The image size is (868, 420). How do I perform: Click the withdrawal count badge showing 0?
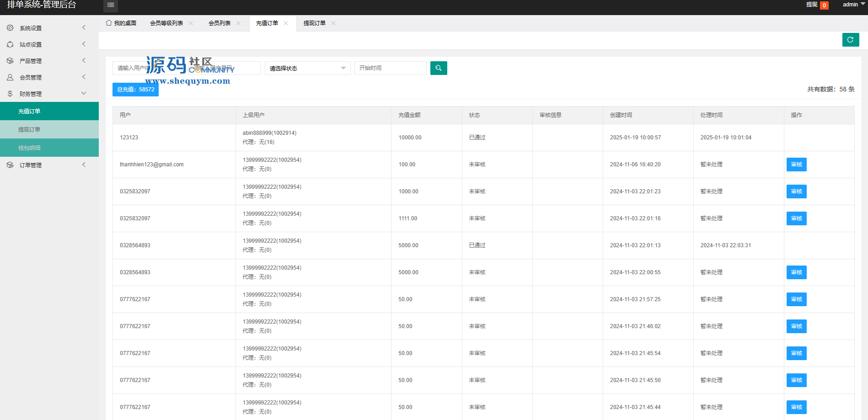pos(824,5)
